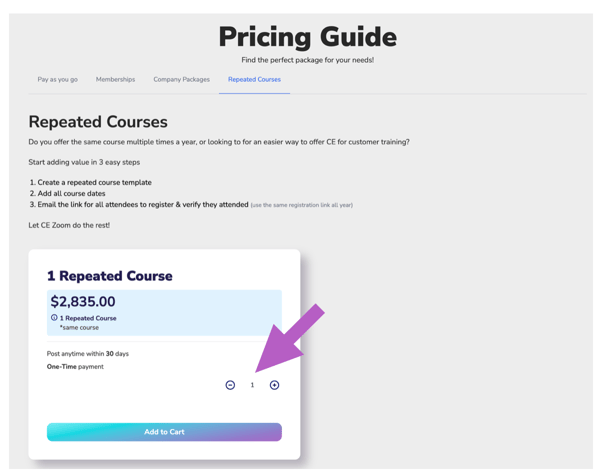Select the Company Packages tab

[x=181, y=80]
